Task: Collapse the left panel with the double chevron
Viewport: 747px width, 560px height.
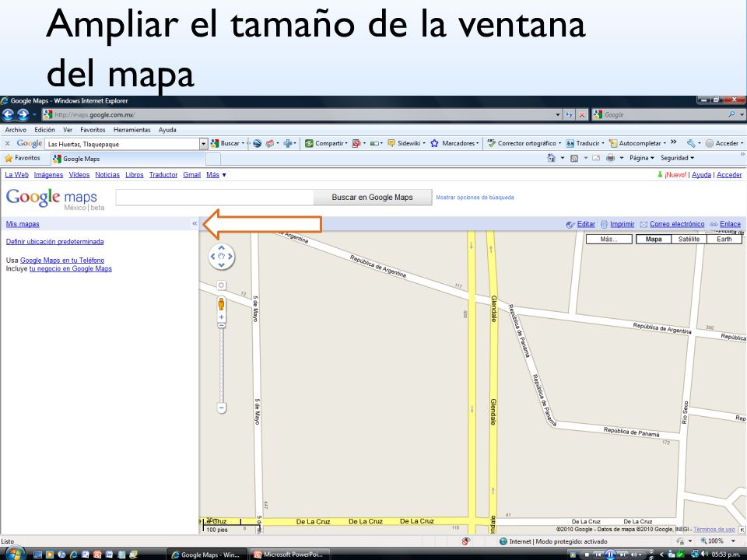Action: [195, 223]
